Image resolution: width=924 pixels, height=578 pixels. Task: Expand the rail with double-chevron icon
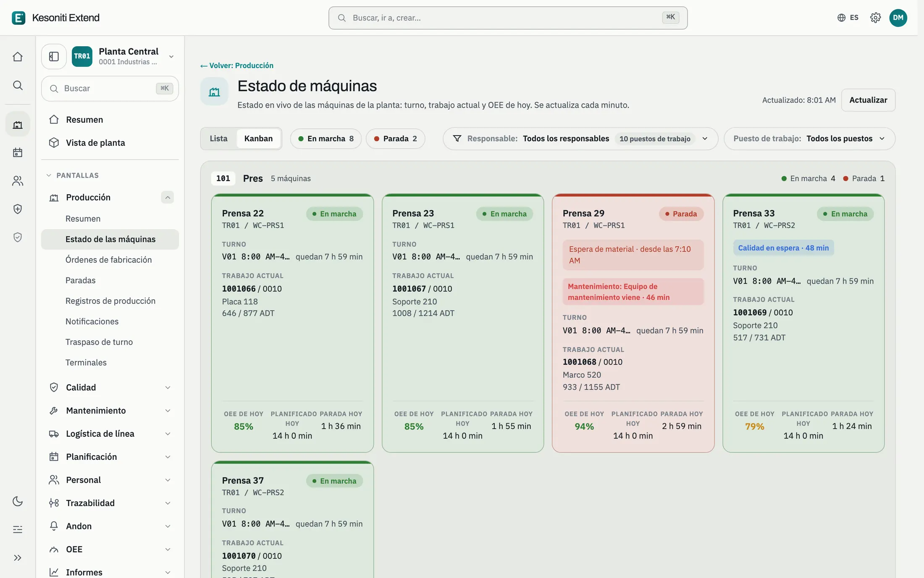(x=18, y=558)
